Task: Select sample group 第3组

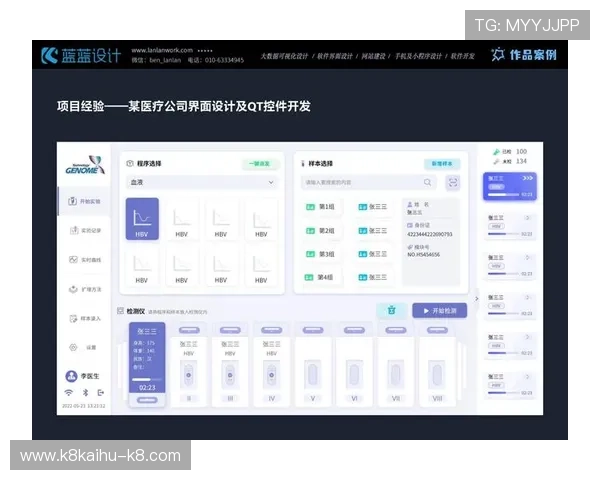Action: coord(321,254)
